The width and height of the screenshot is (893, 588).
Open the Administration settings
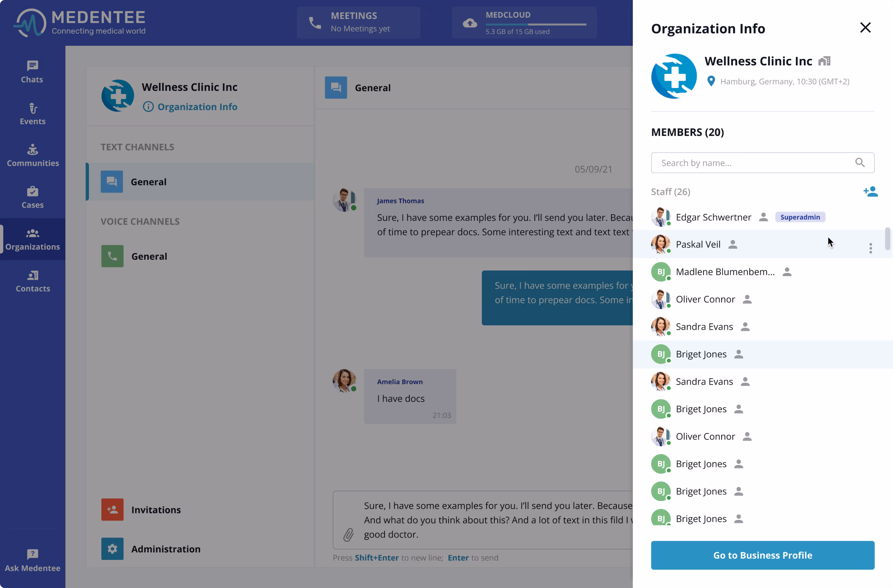click(166, 549)
